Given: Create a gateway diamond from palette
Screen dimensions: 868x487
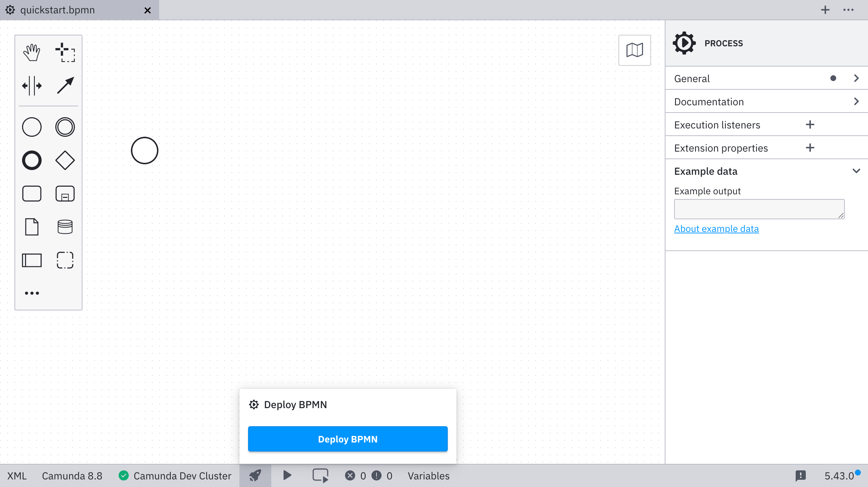Looking at the screenshot, I should [65, 160].
